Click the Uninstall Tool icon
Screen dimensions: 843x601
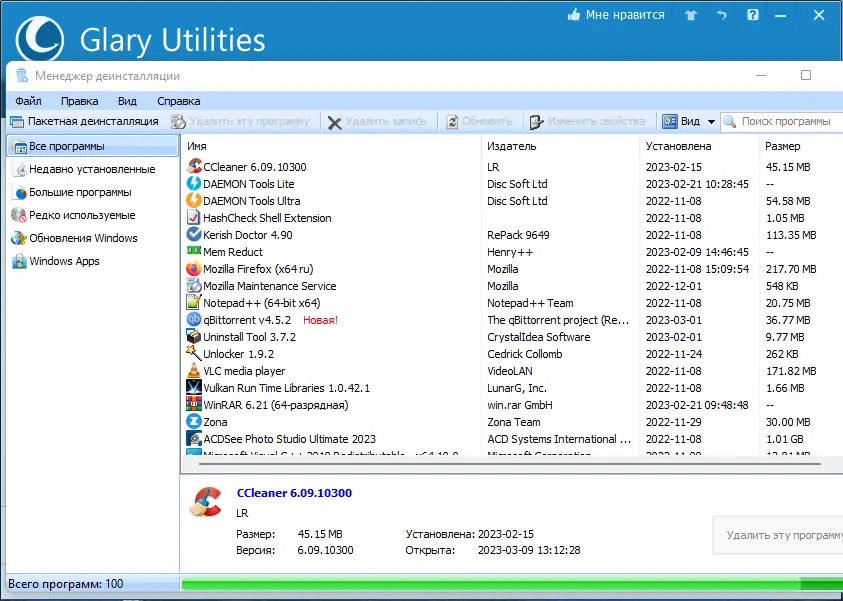point(194,337)
